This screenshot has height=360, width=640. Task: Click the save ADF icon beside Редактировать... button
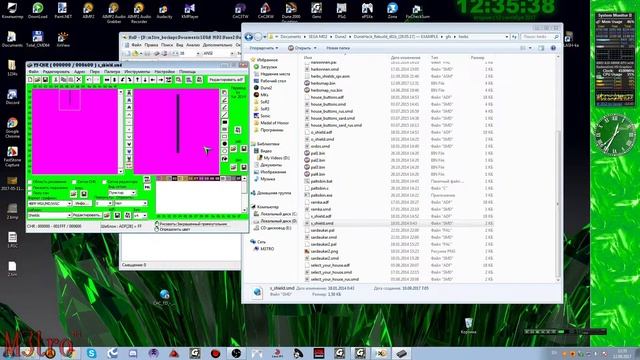tap(117, 215)
